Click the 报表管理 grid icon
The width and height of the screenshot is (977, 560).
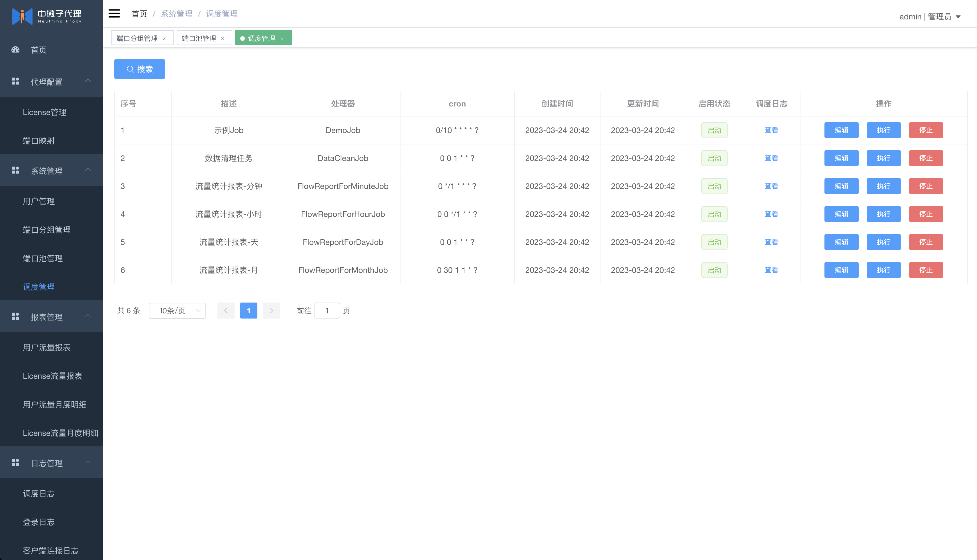point(15,316)
